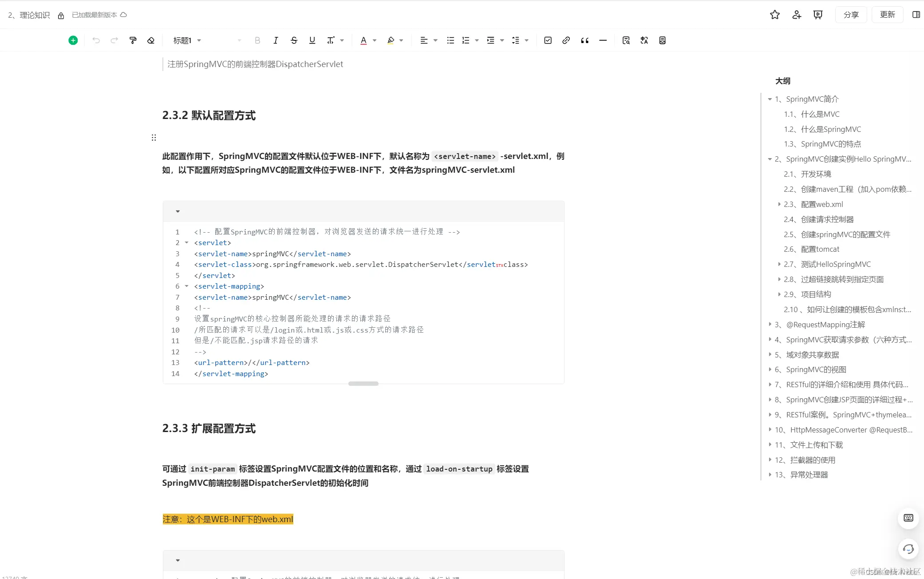Expand the 2.3、配置web.xml outline item
The image size is (924, 579).
(x=779, y=204)
